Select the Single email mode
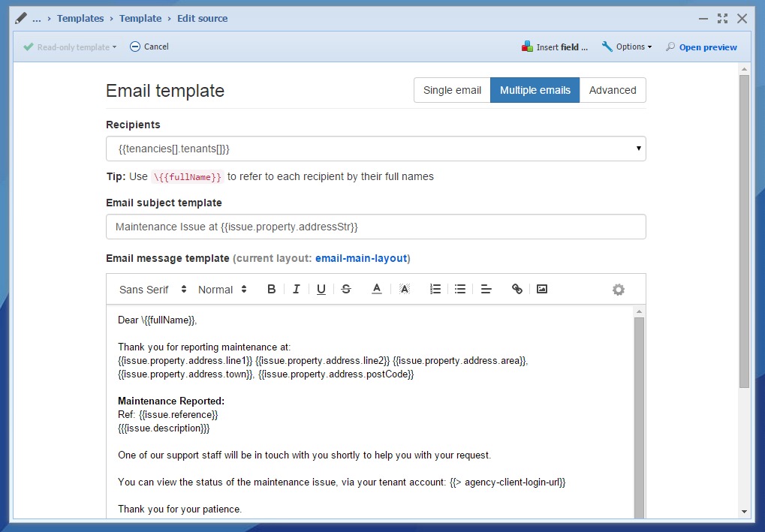The width and height of the screenshot is (765, 532). tap(452, 90)
